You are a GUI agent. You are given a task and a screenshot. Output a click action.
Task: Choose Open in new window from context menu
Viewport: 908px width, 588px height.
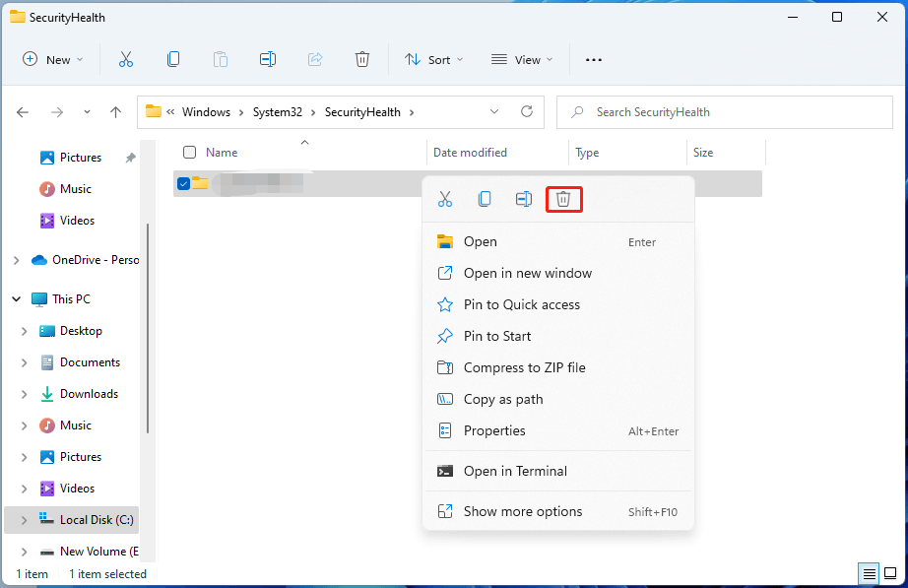528,273
